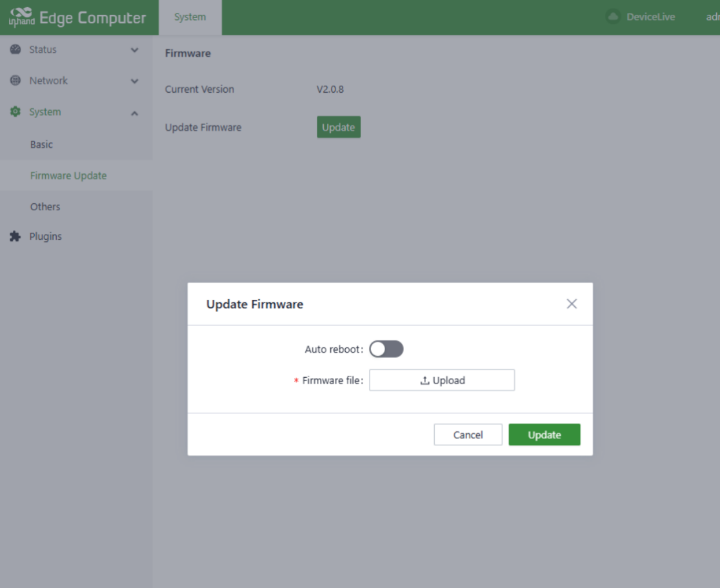This screenshot has width=720, height=588.
Task: Click the InHand logo icon
Action: click(x=21, y=17)
